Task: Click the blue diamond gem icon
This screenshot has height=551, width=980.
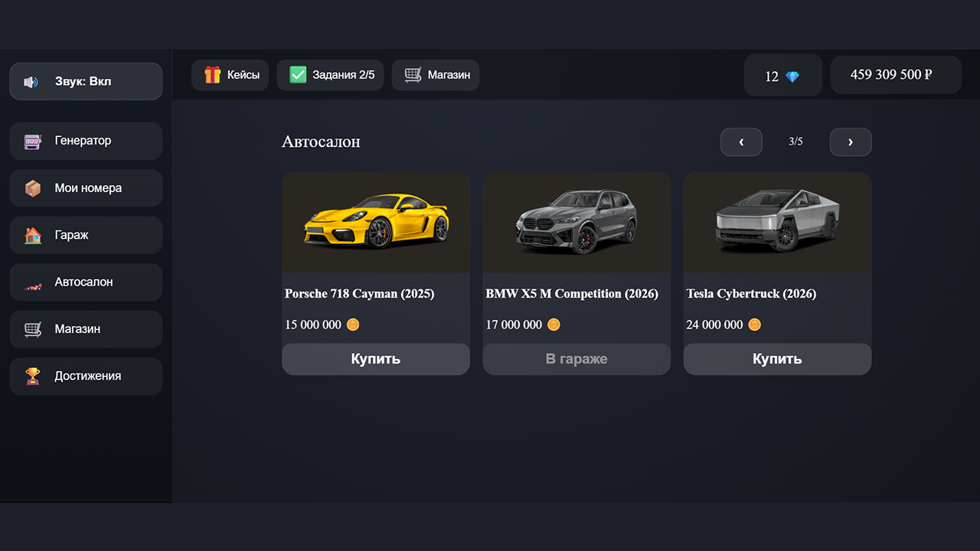Action: [792, 77]
